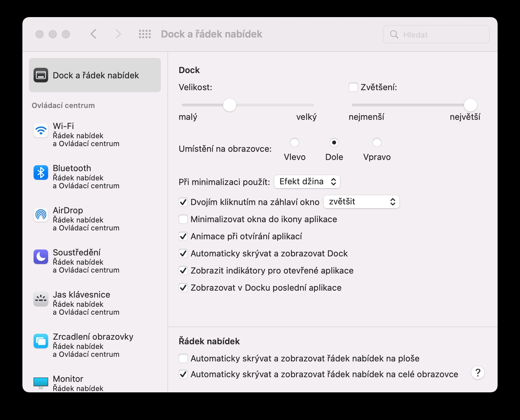Toggle auto-hide řádek nabídek na celé obrazovce
Screen dimensions: 520x420
coord(183,374)
